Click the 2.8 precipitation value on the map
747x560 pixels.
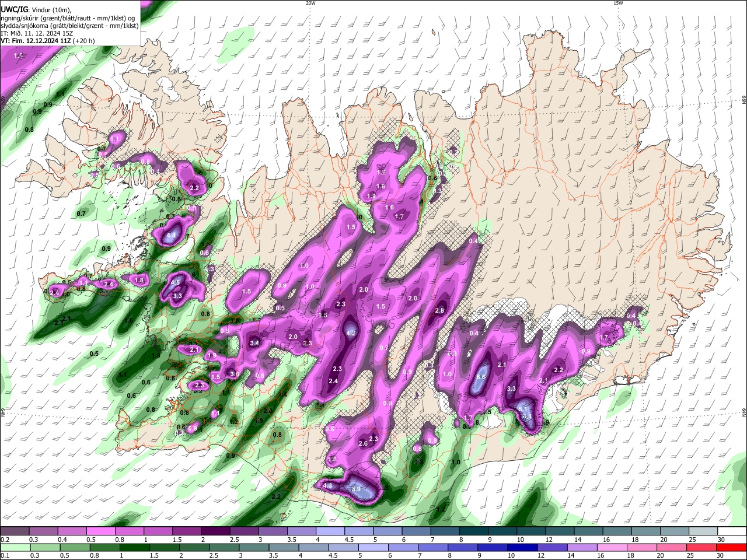tap(440, 311)
